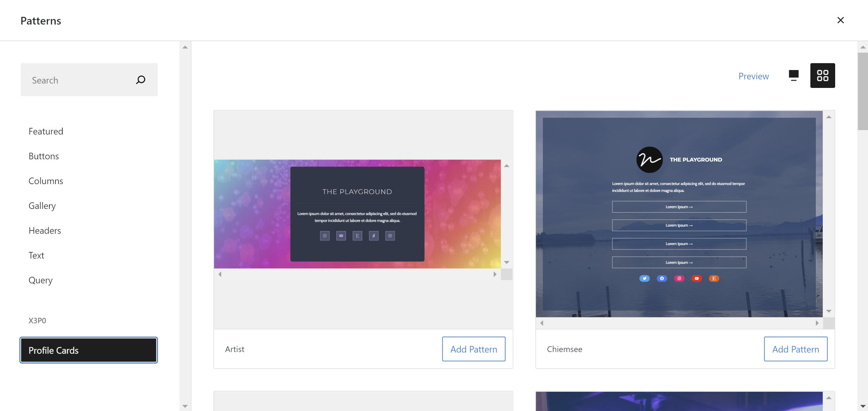This screenshot has width=868, height=411.
Task: Click the Etsy icon in Chiemsee preview
Action: coord(714,278)
